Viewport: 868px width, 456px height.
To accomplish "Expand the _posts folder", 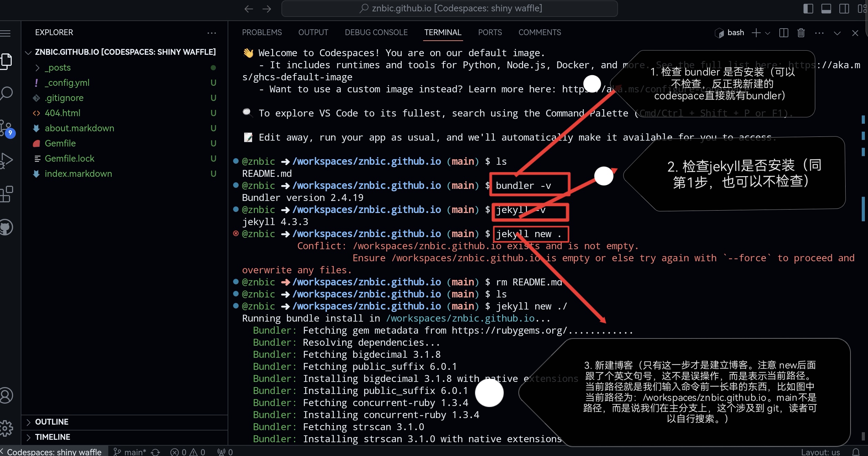I will (x=124, y=68).
